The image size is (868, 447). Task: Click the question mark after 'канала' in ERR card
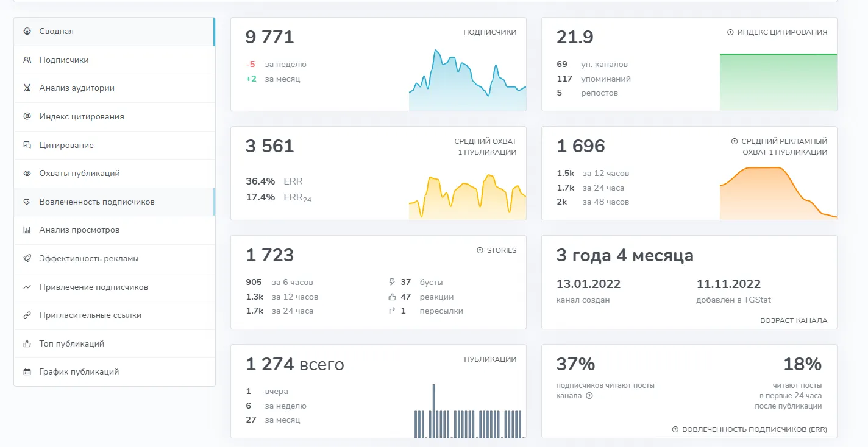pyautogui.click(x=589, y=396)
